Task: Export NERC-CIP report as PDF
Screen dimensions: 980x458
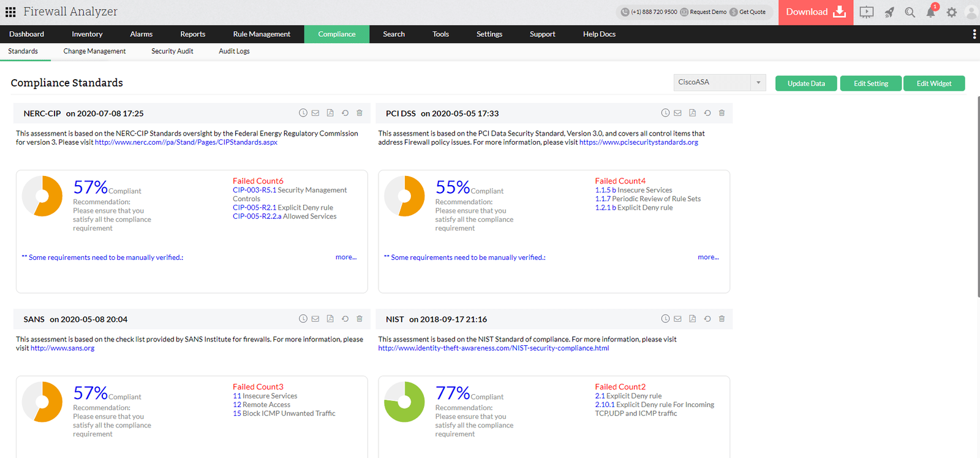Action: click(330, 113)
